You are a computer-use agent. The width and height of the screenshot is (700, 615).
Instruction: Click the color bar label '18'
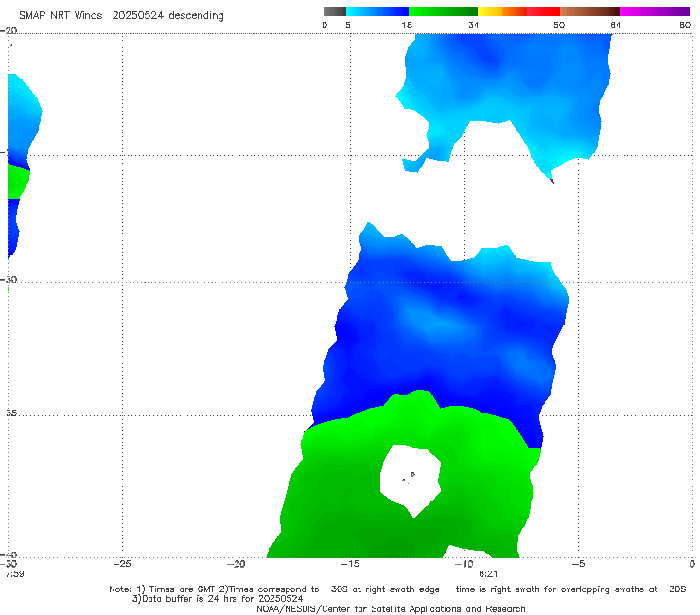point(407,25)
